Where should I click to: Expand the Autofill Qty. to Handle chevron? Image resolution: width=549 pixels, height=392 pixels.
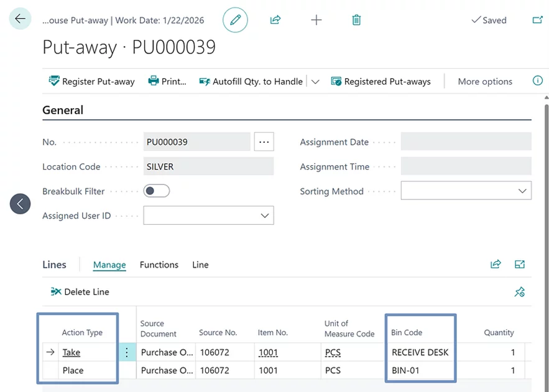pos(315,82)
